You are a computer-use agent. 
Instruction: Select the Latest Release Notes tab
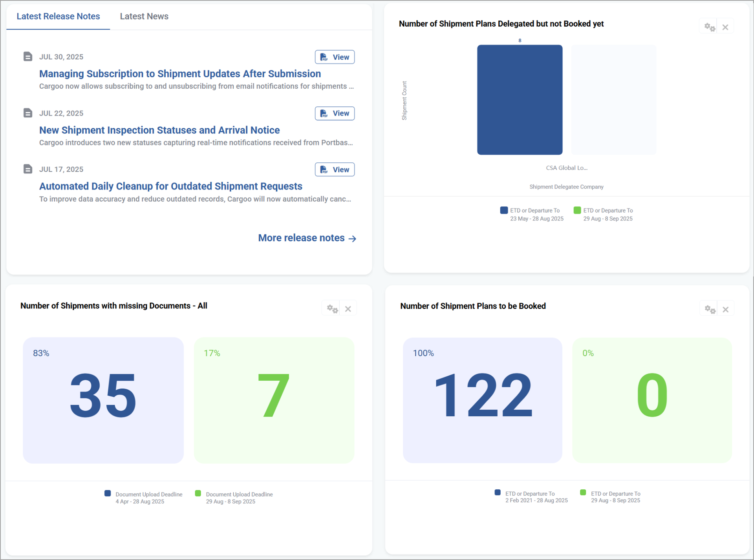coord(58,16)
